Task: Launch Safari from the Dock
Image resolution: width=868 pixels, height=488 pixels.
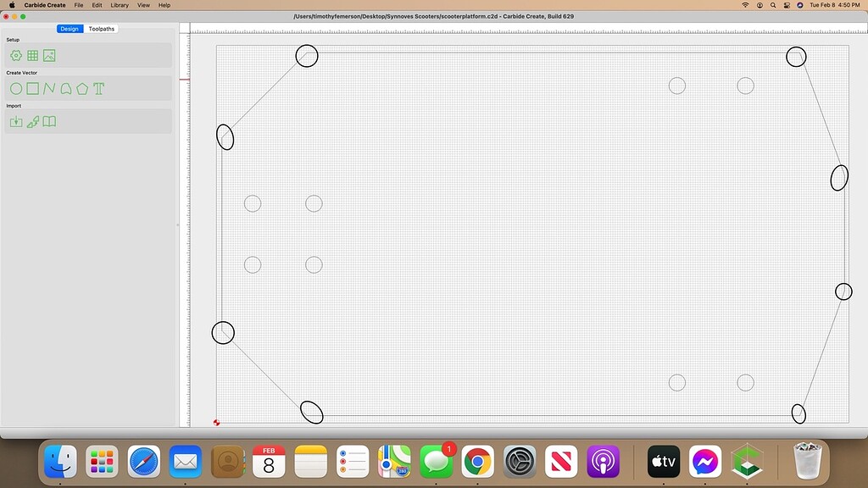Action: [x=144, y=461]
